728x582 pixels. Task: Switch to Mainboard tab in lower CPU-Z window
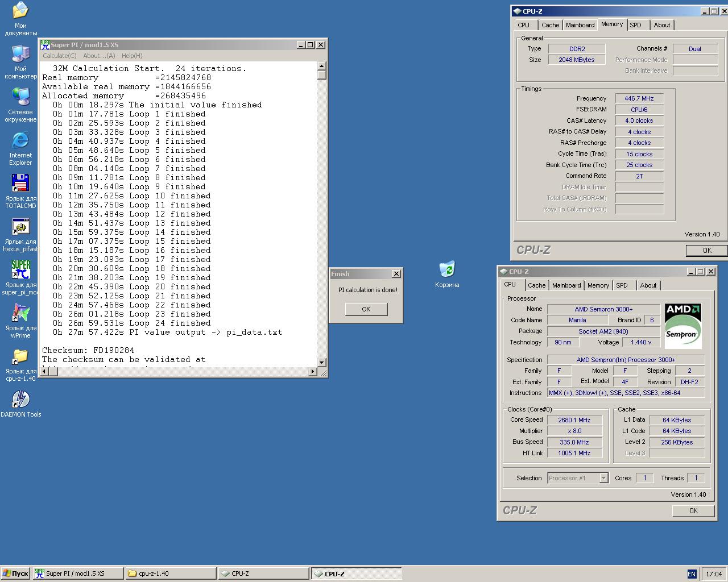pyautogui.click(x=566, y=285)
